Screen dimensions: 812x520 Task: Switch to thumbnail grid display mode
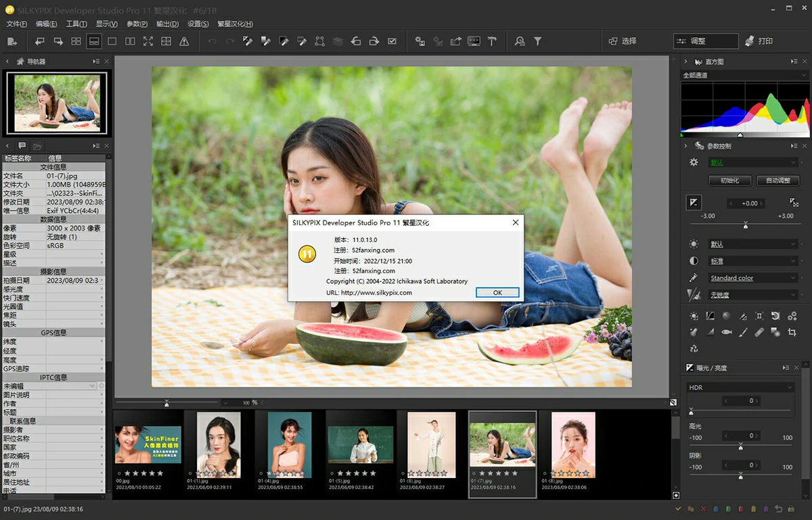[x=76, y=41]
